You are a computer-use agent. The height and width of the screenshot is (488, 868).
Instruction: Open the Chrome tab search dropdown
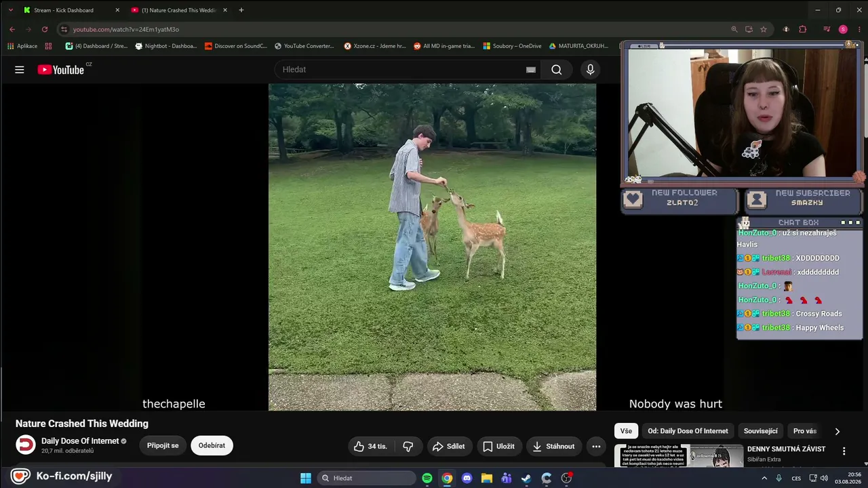tap(10, 10)
